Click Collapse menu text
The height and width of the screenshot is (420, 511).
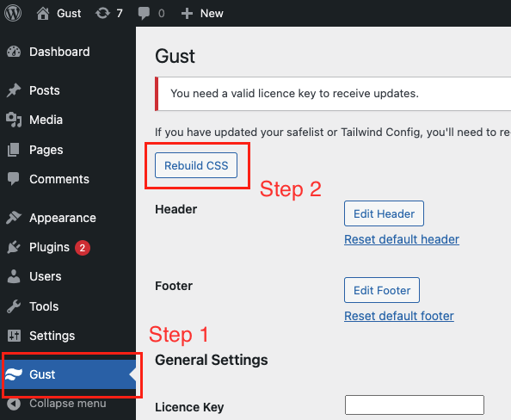[x=68, y=404]
